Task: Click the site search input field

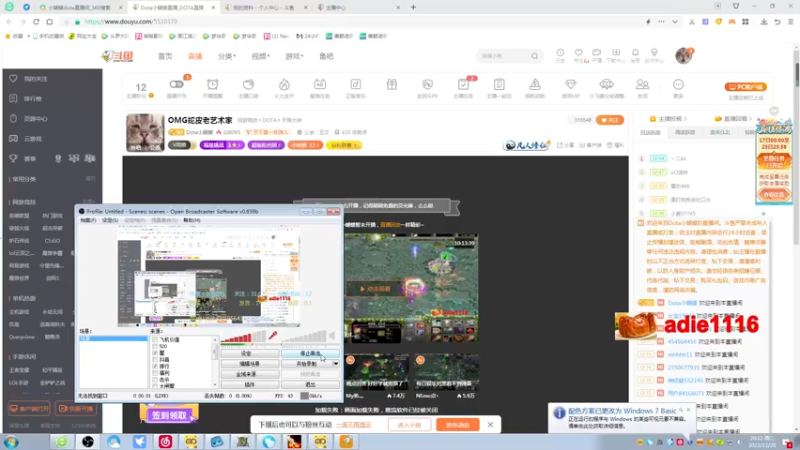Action: [503, 56]
